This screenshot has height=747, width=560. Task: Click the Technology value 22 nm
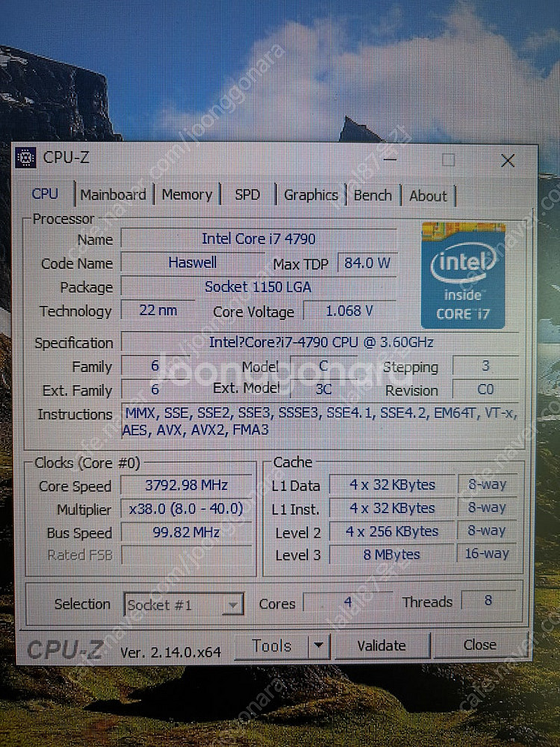158,311
